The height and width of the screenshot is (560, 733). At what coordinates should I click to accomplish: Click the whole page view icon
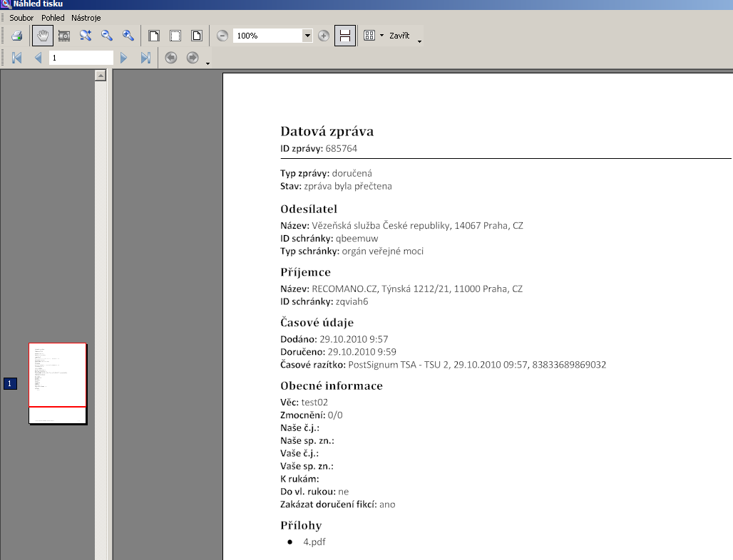point(154,36)
